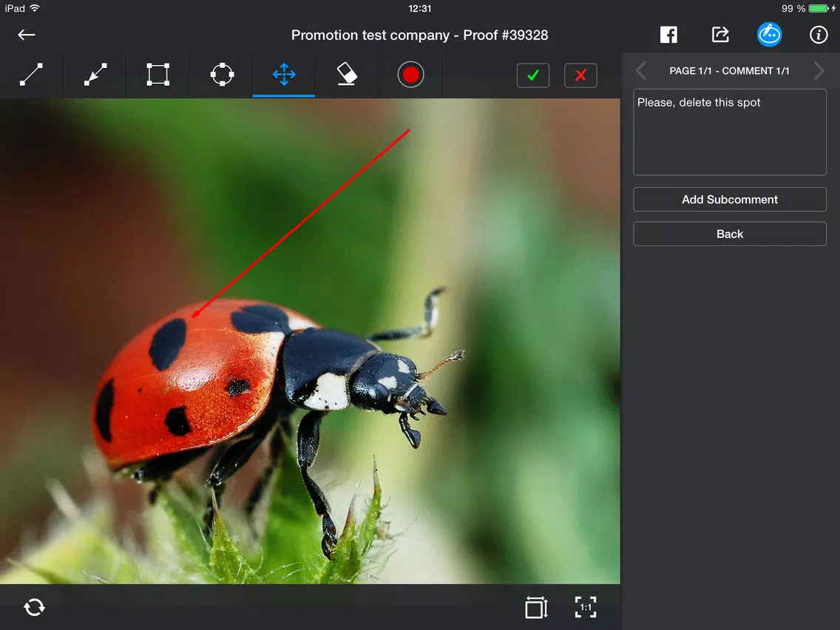Click Add Subcomment button
Viewport: 840px width, 630px height.
(730, 200)
